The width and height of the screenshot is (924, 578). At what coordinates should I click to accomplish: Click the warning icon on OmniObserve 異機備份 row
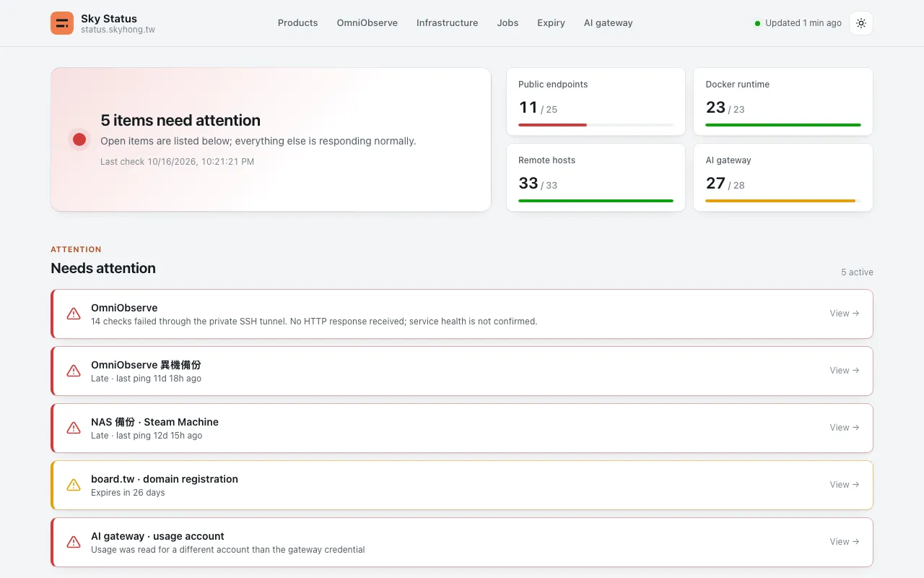[74, 371]
